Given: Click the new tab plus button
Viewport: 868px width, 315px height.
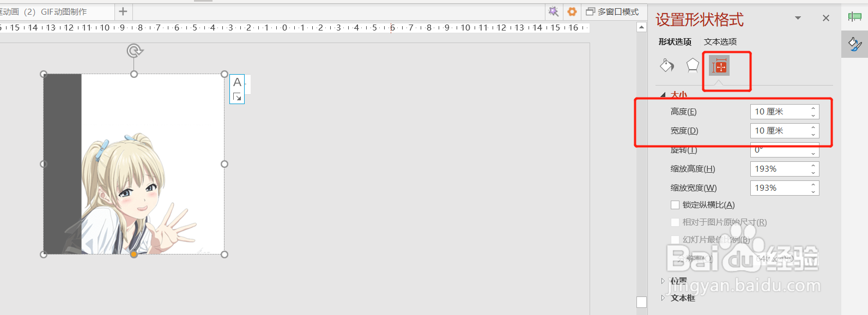Looking at the screenshot, I should click(123, 11).
